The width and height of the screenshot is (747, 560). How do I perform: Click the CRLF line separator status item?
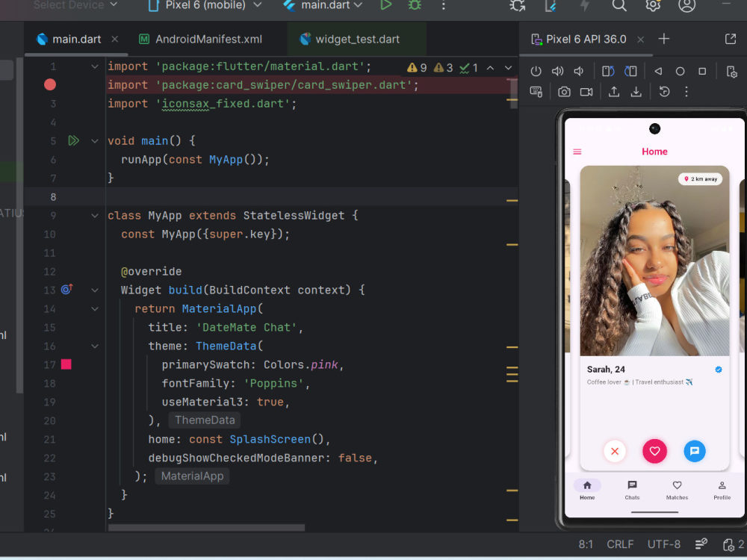point(620,544)
